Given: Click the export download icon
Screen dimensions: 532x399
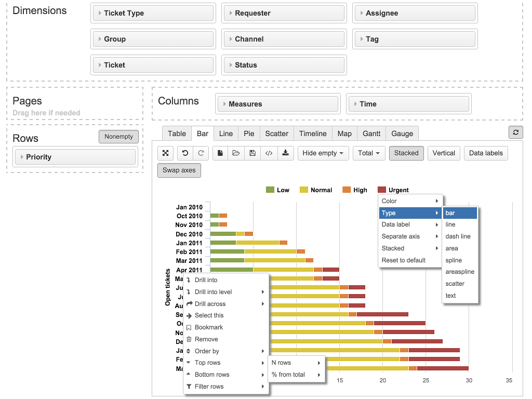Looking at the screenshot, I should pos(285,153).
